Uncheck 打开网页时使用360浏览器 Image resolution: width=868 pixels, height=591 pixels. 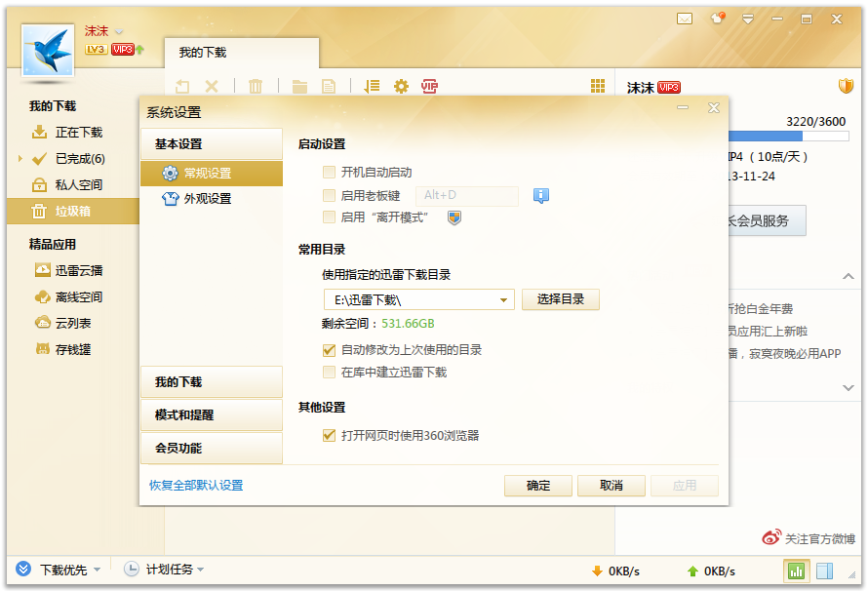[329, 436]
